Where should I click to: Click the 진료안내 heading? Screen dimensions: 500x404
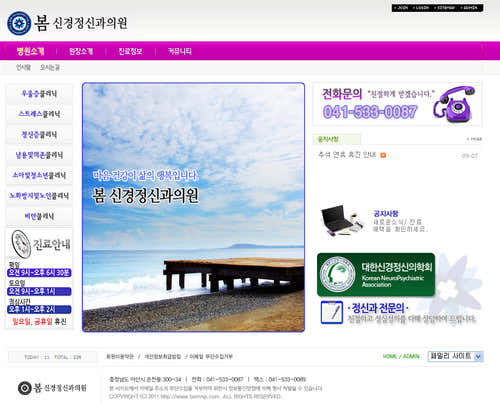pyautogui.click(x=52, y=244)
